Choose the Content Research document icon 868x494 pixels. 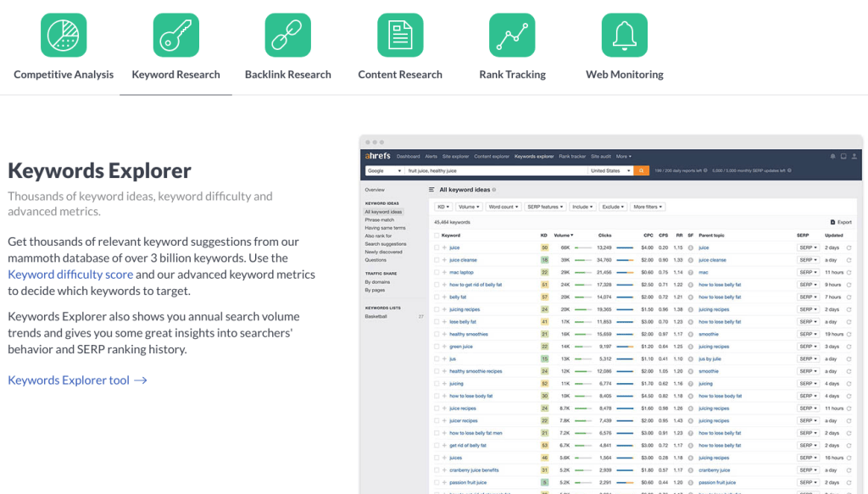coord(400,36)
